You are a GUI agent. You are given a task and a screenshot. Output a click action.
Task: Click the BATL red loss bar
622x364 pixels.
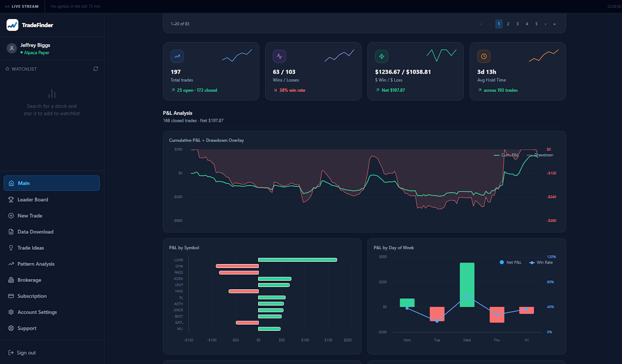click(x=247, y=323)
